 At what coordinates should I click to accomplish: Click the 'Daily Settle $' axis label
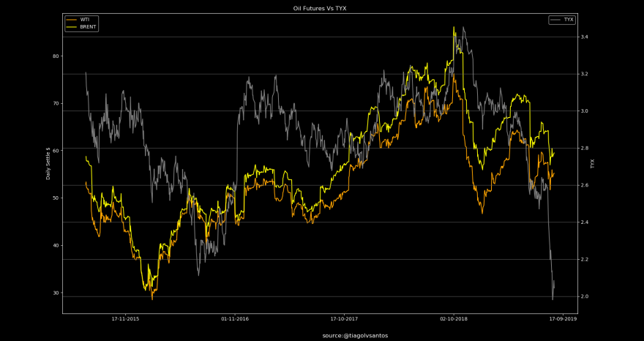pyautogui.click(x=48, y=163)
